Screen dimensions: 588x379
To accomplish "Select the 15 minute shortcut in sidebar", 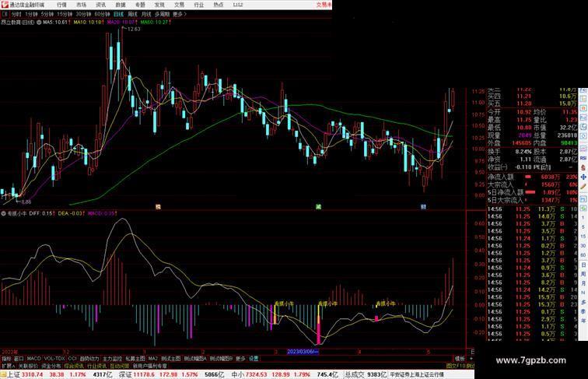I will click(x=583, y=237).
